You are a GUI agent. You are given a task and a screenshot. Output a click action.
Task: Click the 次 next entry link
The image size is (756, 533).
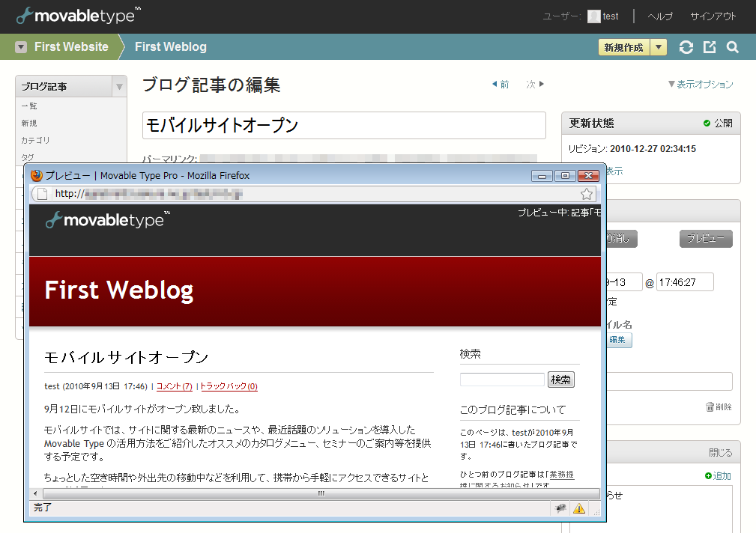pyautogui.click(x=535, y=85)
